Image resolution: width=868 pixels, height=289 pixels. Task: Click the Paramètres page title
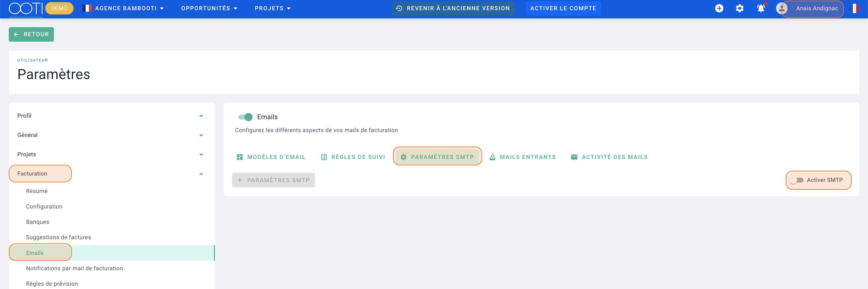pyautogui.click(x=54, y=74)
